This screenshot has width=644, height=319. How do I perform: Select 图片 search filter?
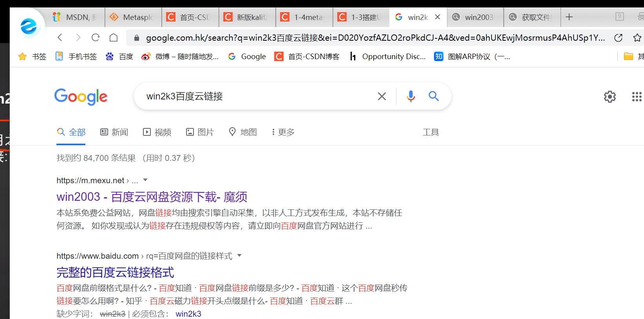(200, 132)
